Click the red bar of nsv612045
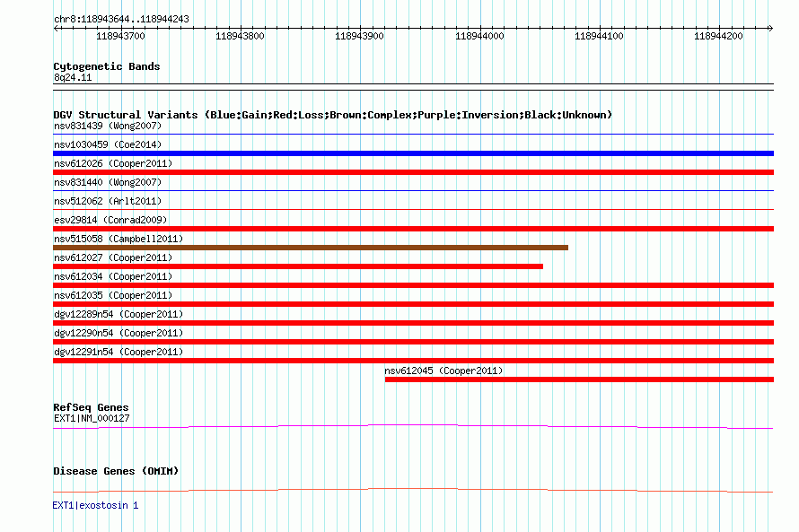This screenshot has height=532, width=799. pos(579,379)
